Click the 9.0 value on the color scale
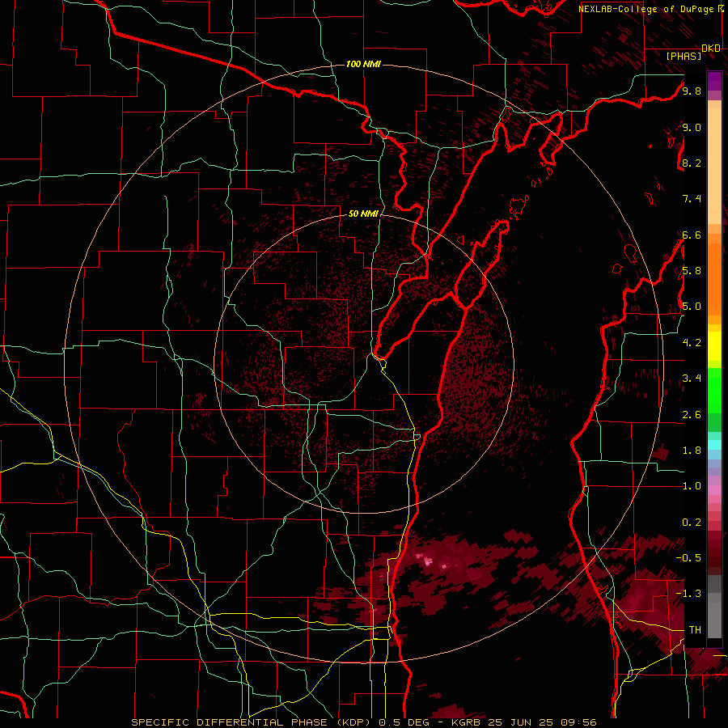 tap(692, 127)
